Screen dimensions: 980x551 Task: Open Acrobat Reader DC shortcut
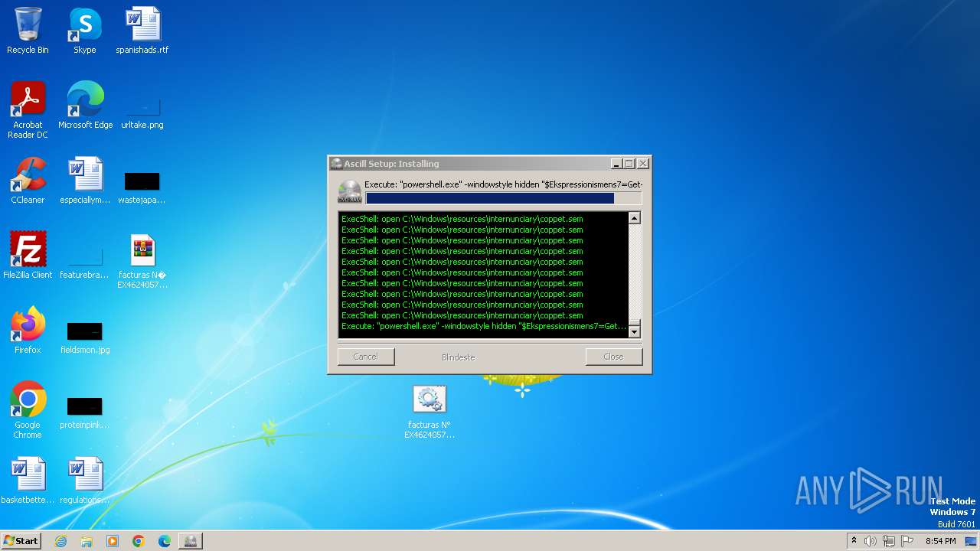[28, 110]
